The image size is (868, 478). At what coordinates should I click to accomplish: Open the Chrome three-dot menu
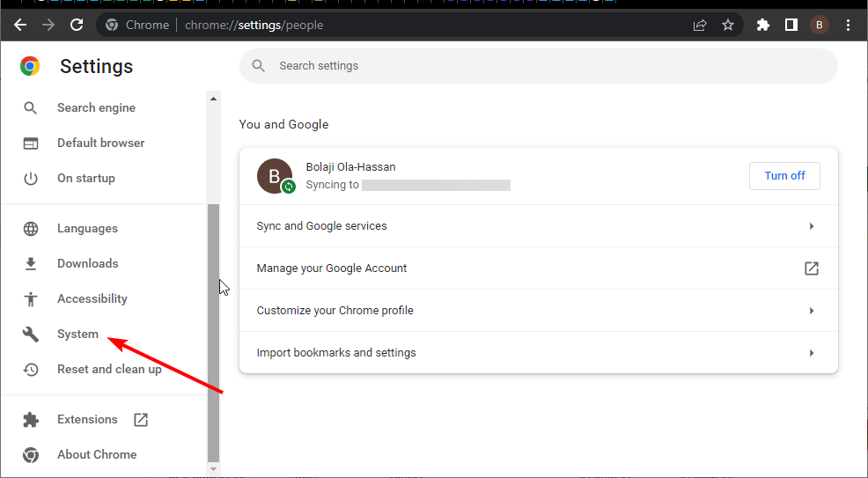click(848, 25)
